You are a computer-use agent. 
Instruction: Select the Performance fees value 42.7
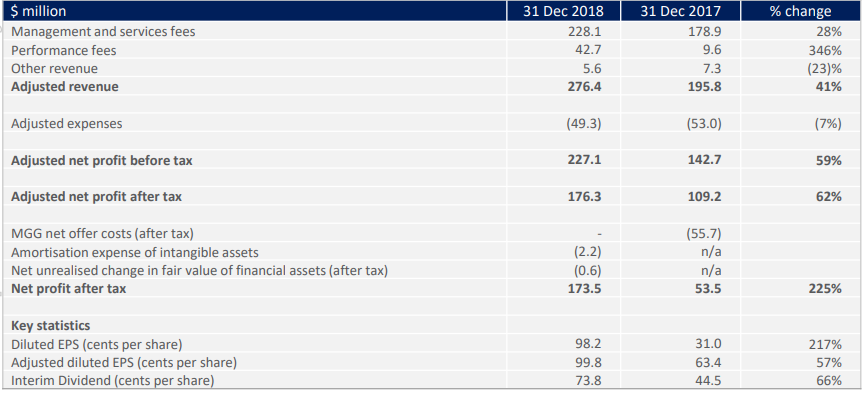click(588, 50)
